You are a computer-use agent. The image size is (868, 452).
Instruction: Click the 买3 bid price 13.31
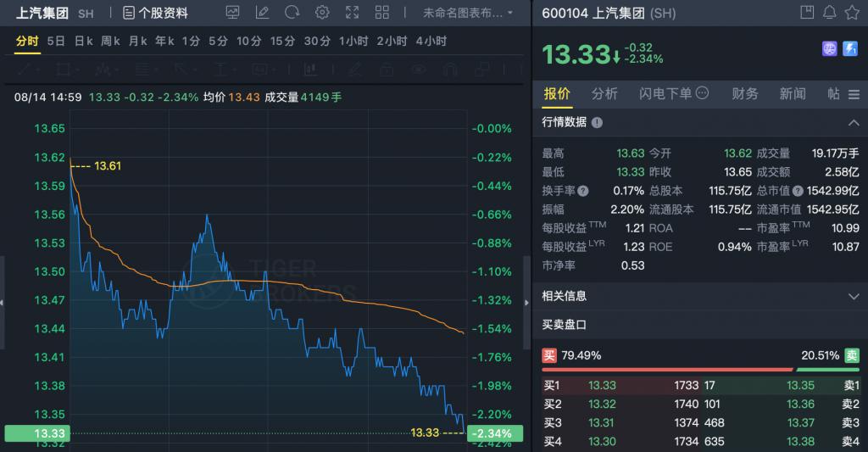pyautogui.click(x=601, y=422)
